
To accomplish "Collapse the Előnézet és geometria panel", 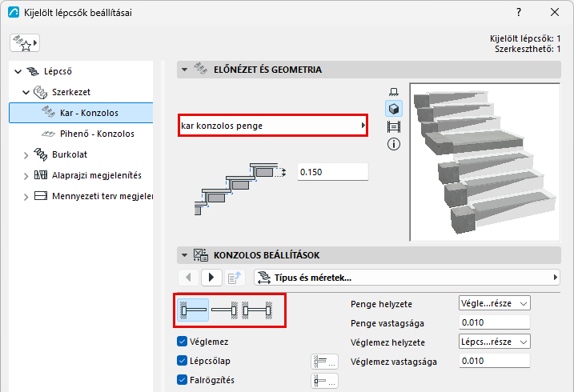I will click(184, 70).
